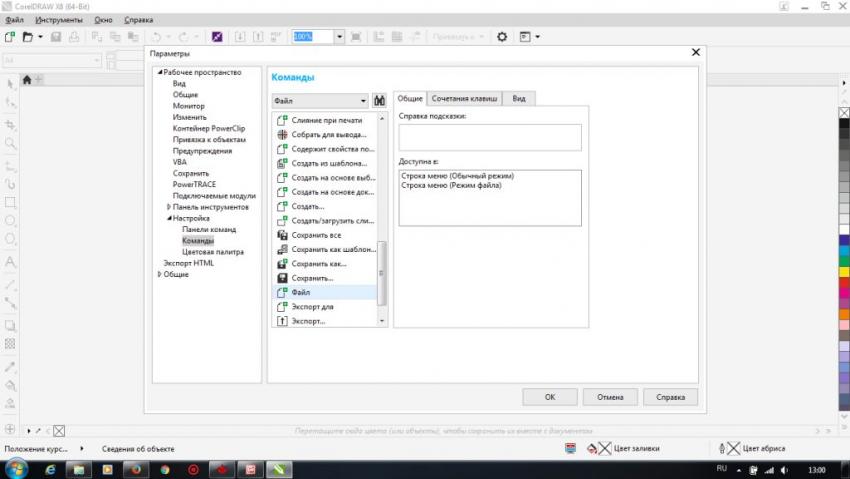This screenshot has height=479, width=850.
Task: Click the 'Сохранить как...' command icon
Action: coord(282,264)
